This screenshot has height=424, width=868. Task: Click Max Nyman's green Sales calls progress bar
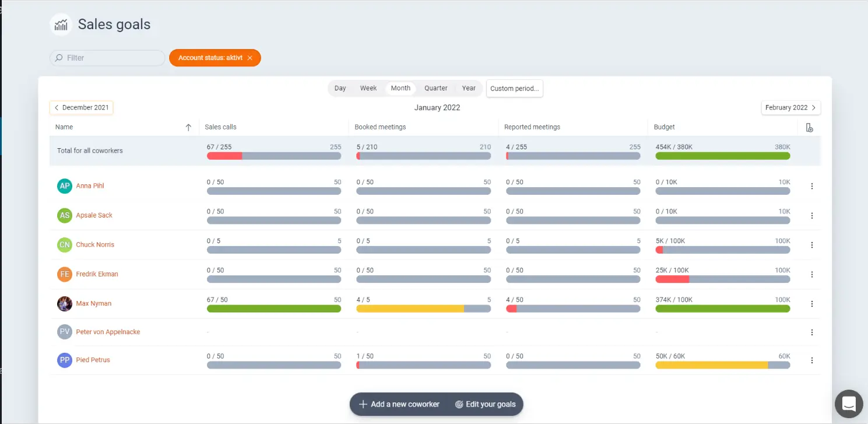tap(273, 309)
